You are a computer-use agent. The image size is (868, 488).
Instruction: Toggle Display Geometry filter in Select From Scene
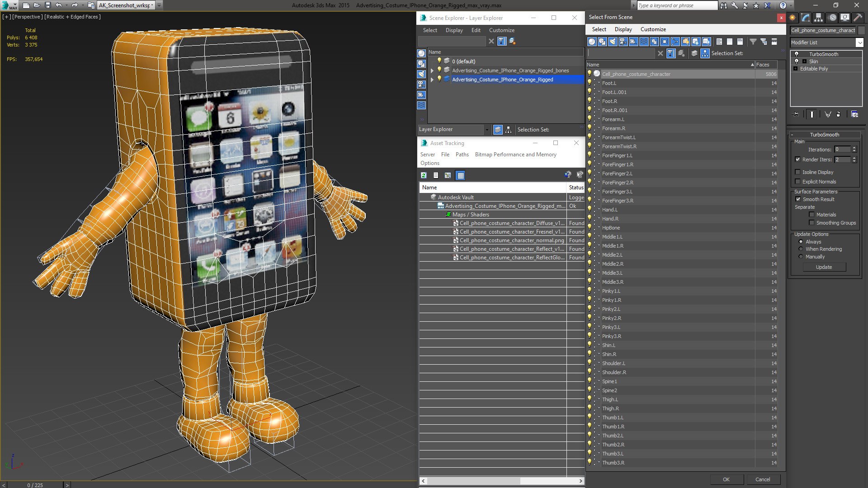(592, 42)
